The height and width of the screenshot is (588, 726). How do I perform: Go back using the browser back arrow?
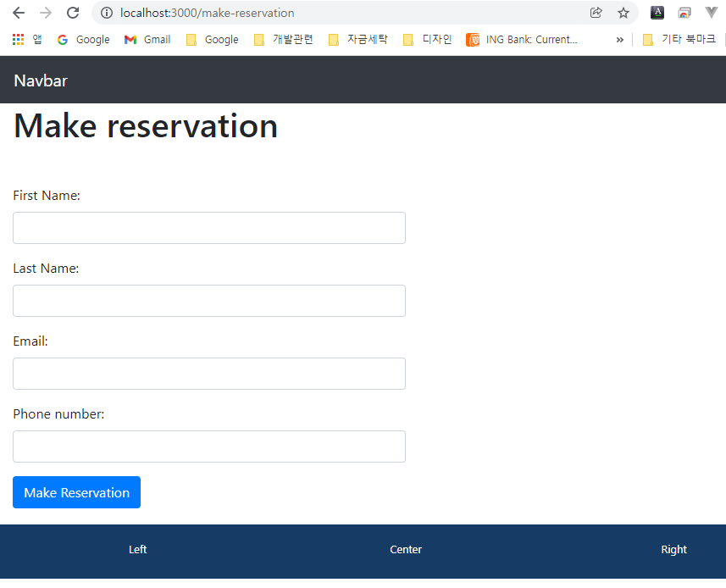point(19,13)
